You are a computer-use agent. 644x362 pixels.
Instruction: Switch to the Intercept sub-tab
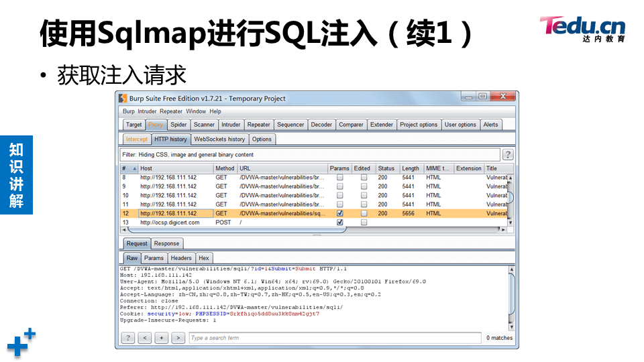137,139
